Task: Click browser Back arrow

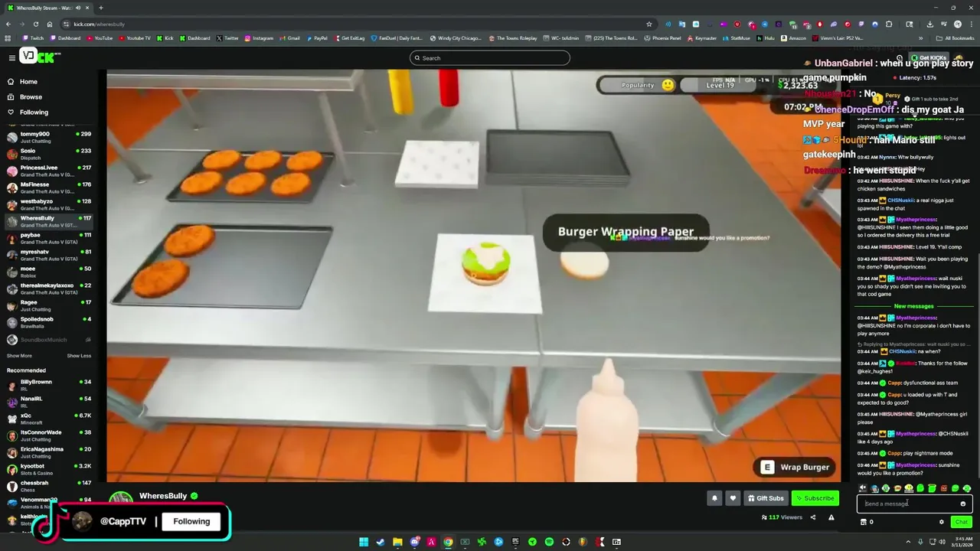Action: 8,24
